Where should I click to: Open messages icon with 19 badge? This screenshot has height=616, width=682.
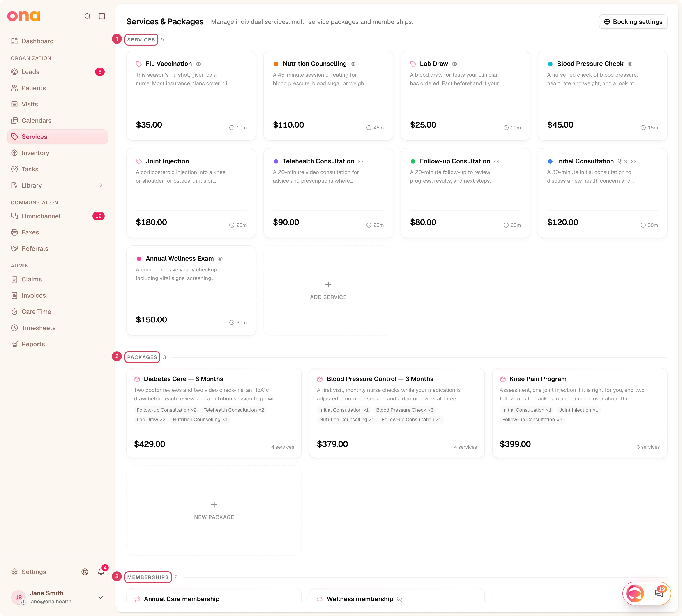[x=659, y=593]
